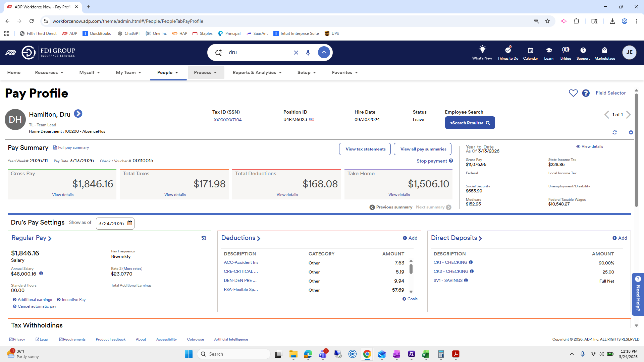
Task: Open the Reports & Analytics dropdown
Action: [x=257, y=72]
